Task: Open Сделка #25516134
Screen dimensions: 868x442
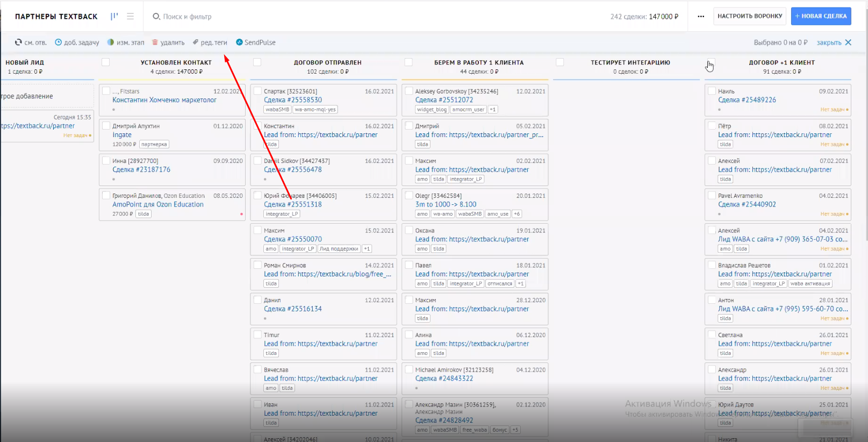Action: [293, 309]
